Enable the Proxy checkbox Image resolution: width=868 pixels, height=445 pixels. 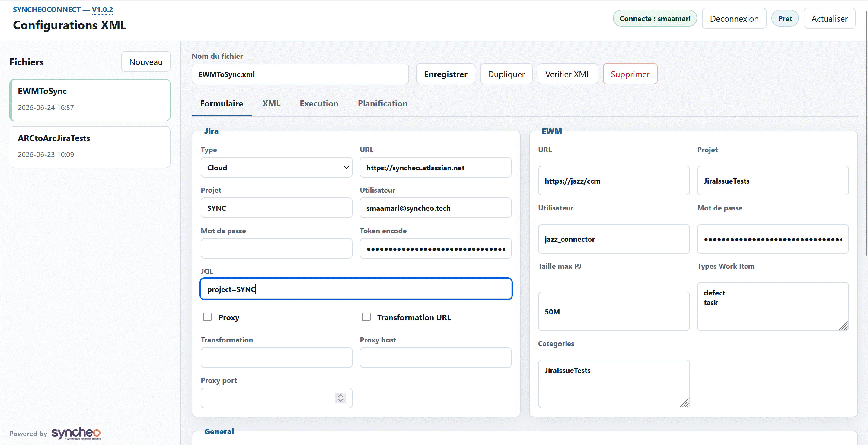click(x=207, y=317)
